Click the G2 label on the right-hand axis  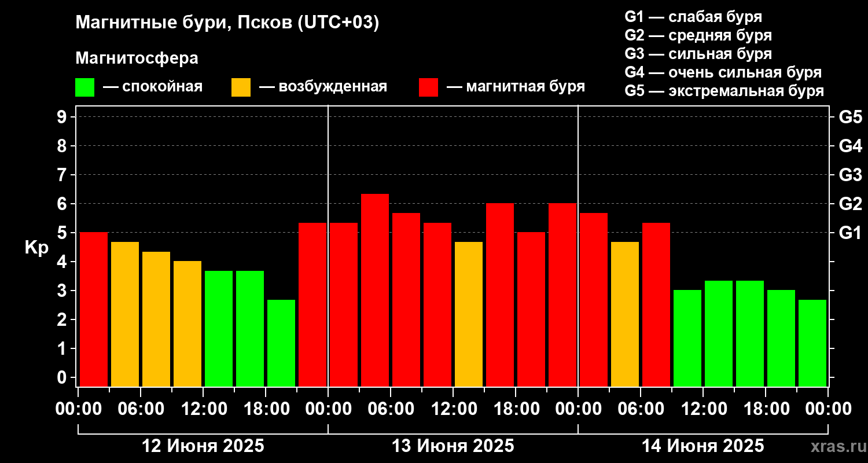pyautogui.click(x=850, y=204)
